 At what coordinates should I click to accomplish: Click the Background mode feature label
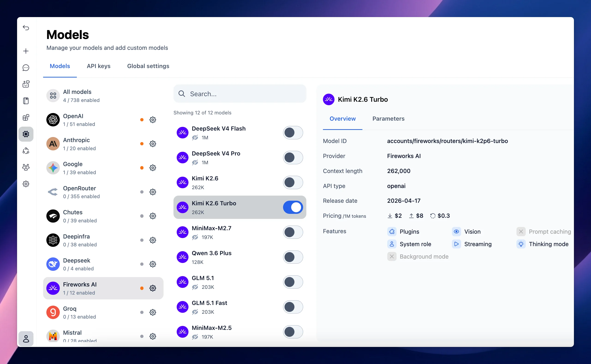click(424, 257)
